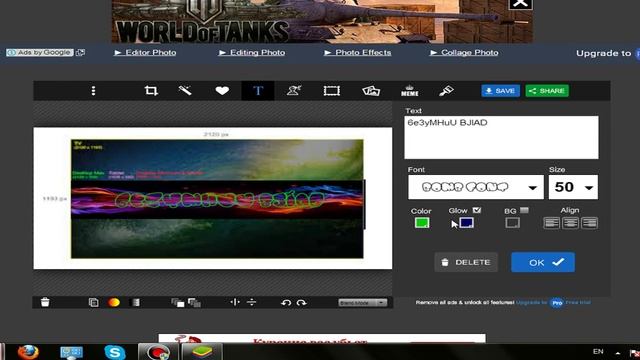The image size is (640, 360).
Task: Open the Font dropdown
Action: tap(476, 187)
